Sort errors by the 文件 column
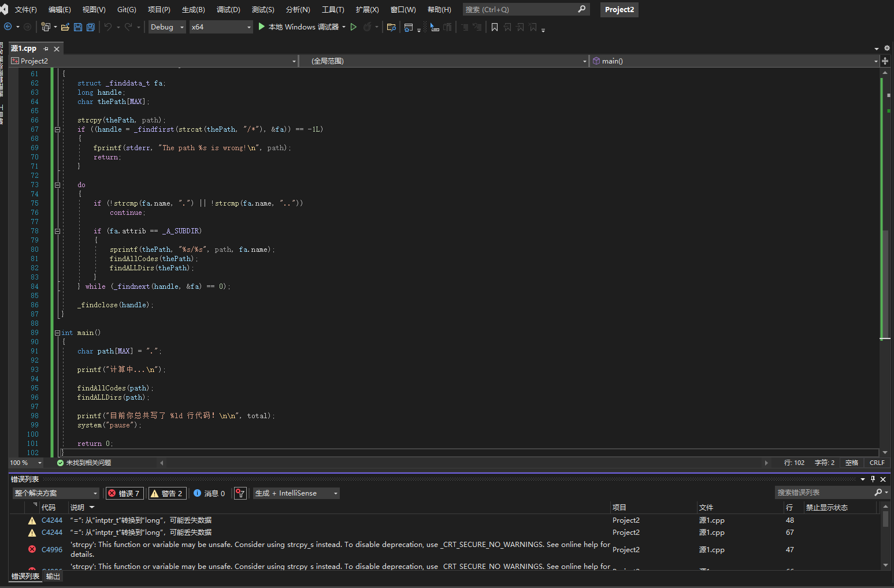 point(706,507)
